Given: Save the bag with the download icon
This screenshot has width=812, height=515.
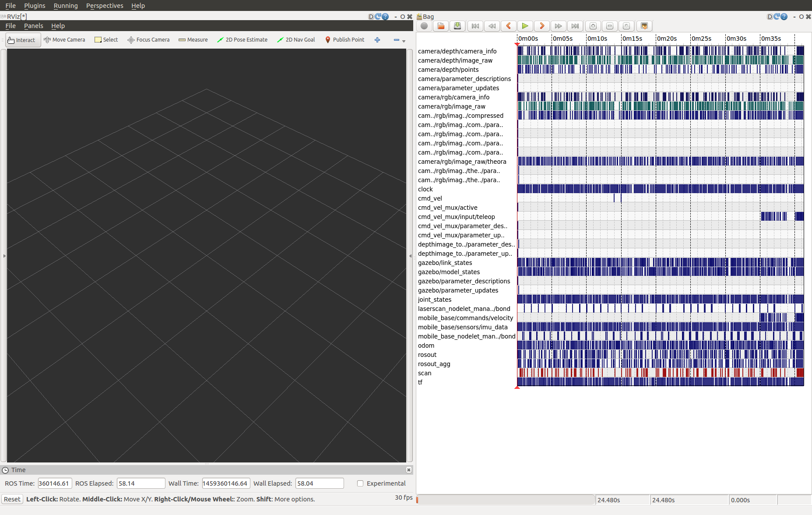Looking at the screenshot, I should 457,26.
